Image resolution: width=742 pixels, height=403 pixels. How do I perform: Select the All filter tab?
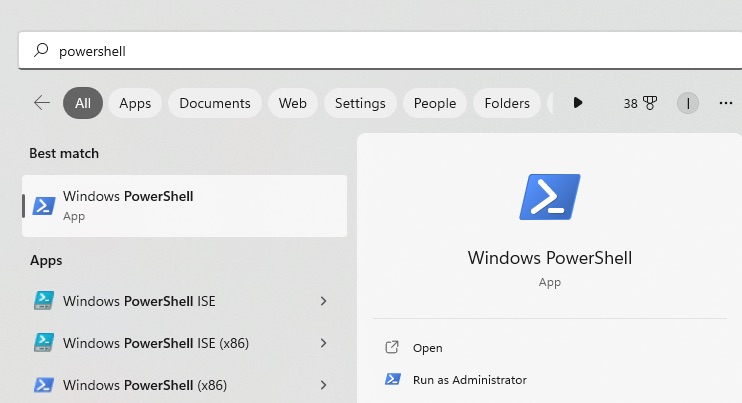click(x=83, y=103)
